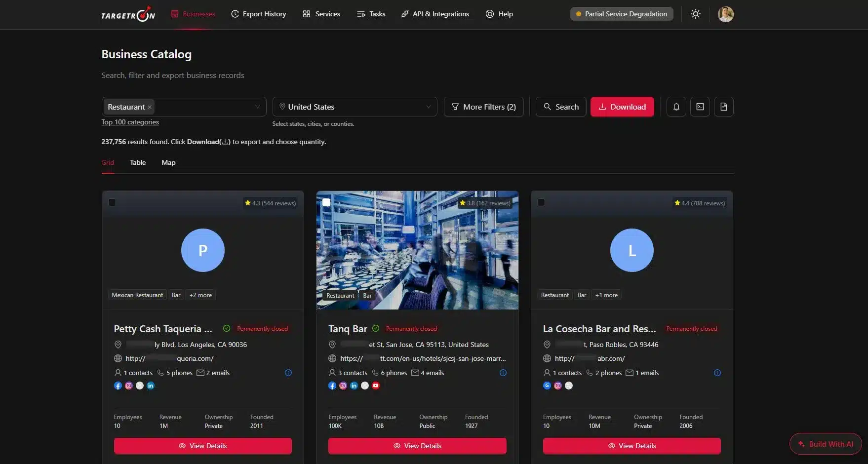Open Petty Cash Taqueria website link
The image size is (868, 464).
click(x=169, y=359)
